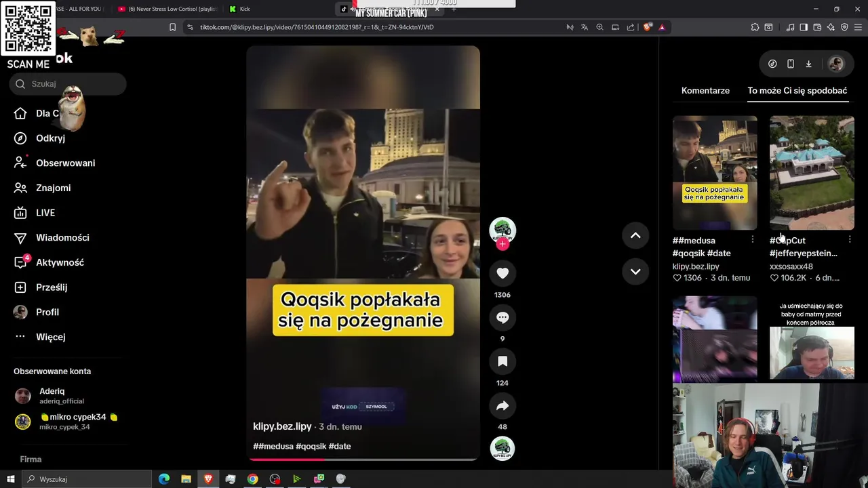868x488 pixels.
Task: Follow the creator with the red plus badge
Action: pos(502,244)
